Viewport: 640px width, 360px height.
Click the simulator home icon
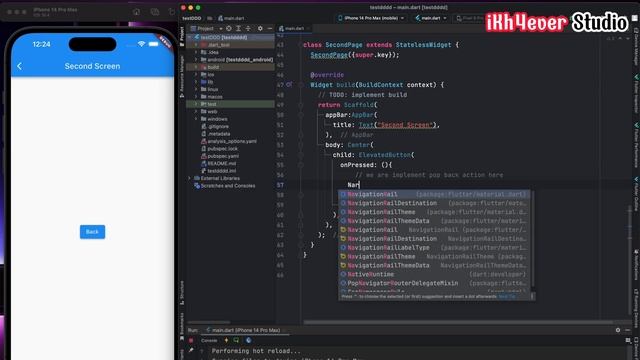[x=136, y=12]
